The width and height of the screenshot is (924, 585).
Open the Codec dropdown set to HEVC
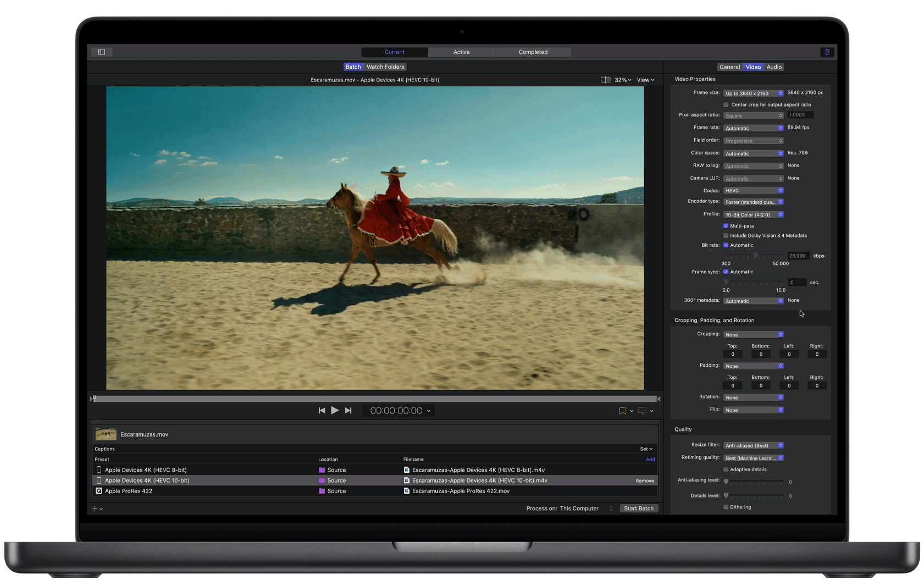click(x=753, y=191)
